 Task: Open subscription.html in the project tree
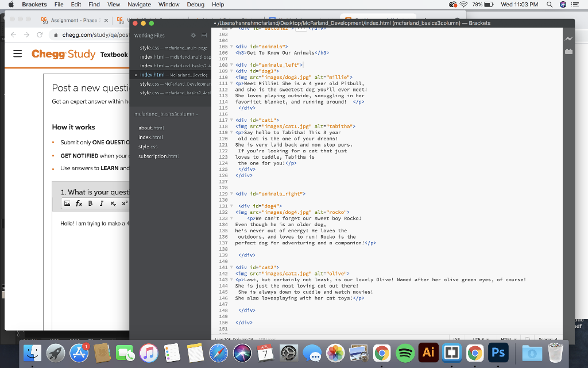click(x=158, y=156)
